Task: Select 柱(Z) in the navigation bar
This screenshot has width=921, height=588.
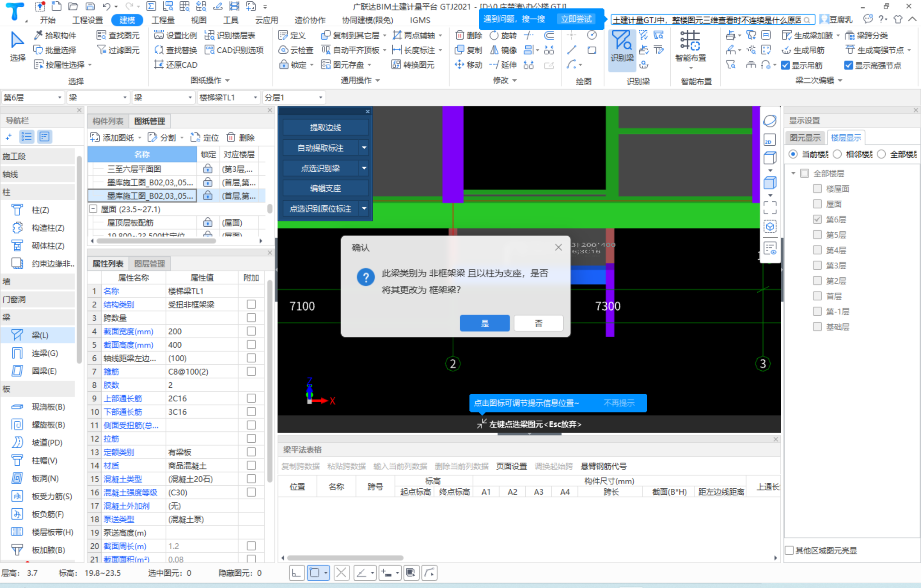Action: click(x=38, y=210)
